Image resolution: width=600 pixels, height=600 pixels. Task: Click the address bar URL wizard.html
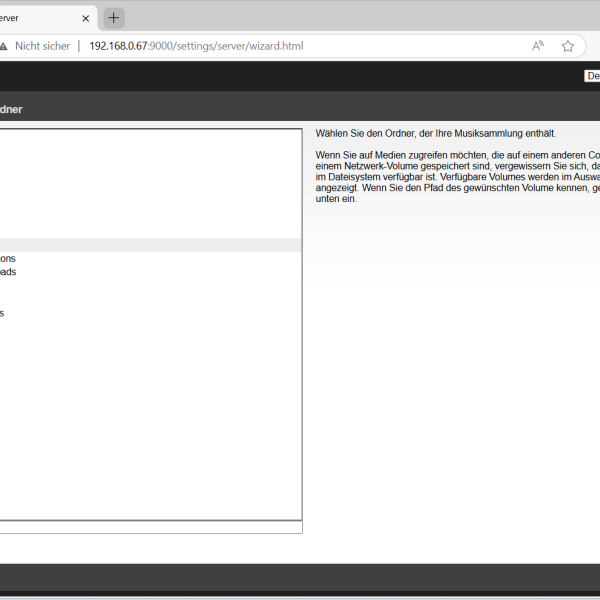click(196, 46)
